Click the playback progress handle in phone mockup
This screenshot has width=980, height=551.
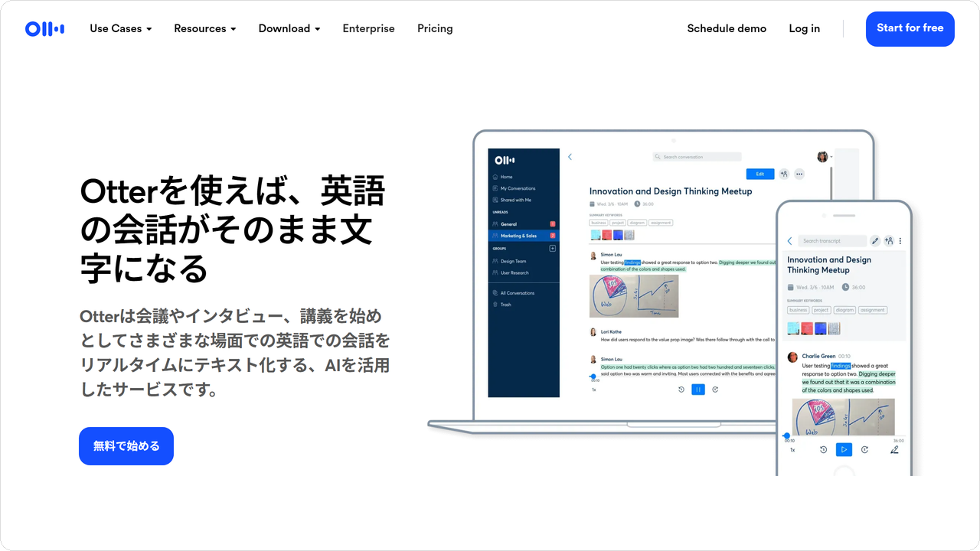tap(787, 436)
